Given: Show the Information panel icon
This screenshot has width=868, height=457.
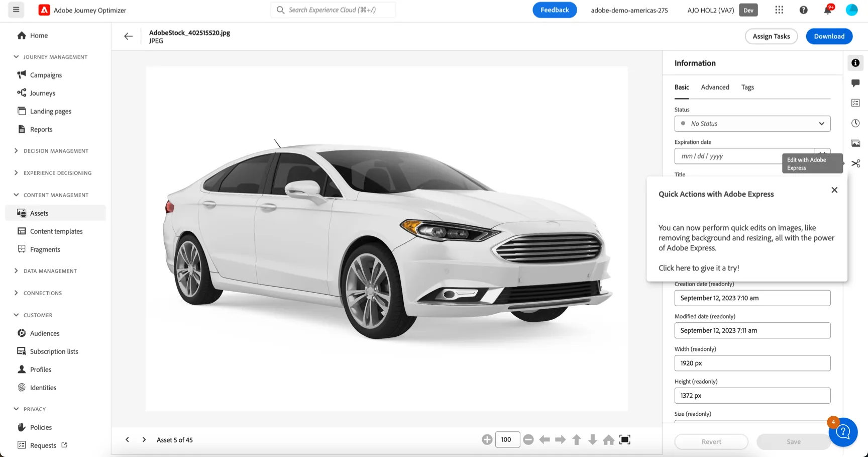Looking at the screenshot, I should [855, 63].
